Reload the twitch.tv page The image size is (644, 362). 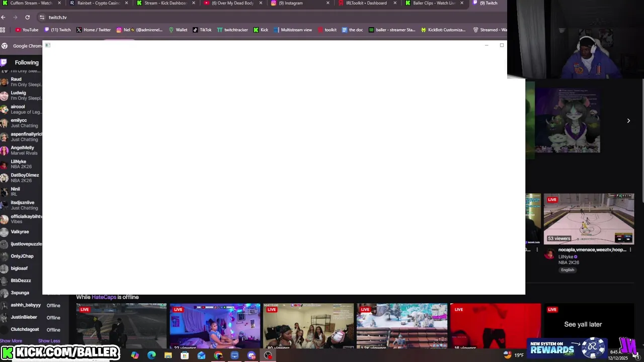click(27, 17)
